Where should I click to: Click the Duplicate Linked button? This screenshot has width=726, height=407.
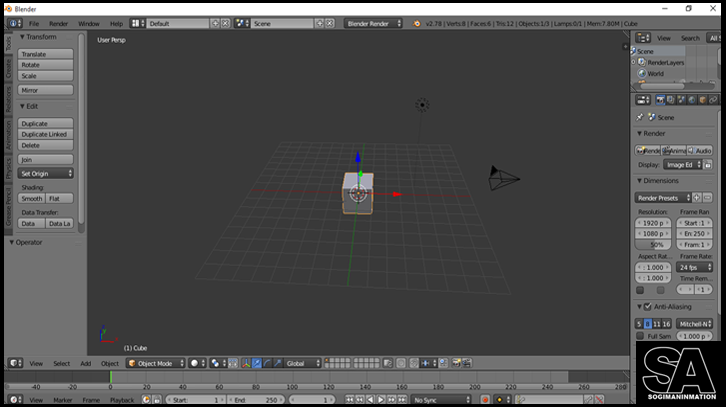pos(45,134)
